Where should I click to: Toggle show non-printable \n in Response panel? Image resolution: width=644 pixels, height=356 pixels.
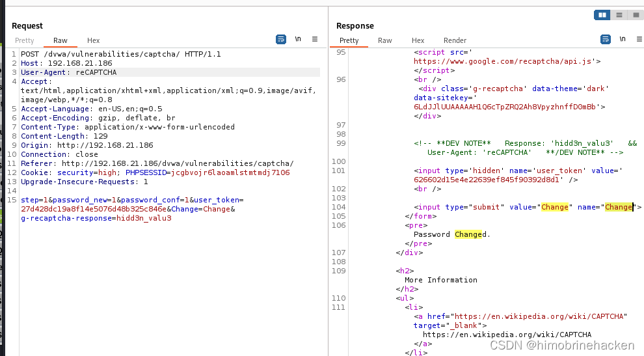[623, 39]
